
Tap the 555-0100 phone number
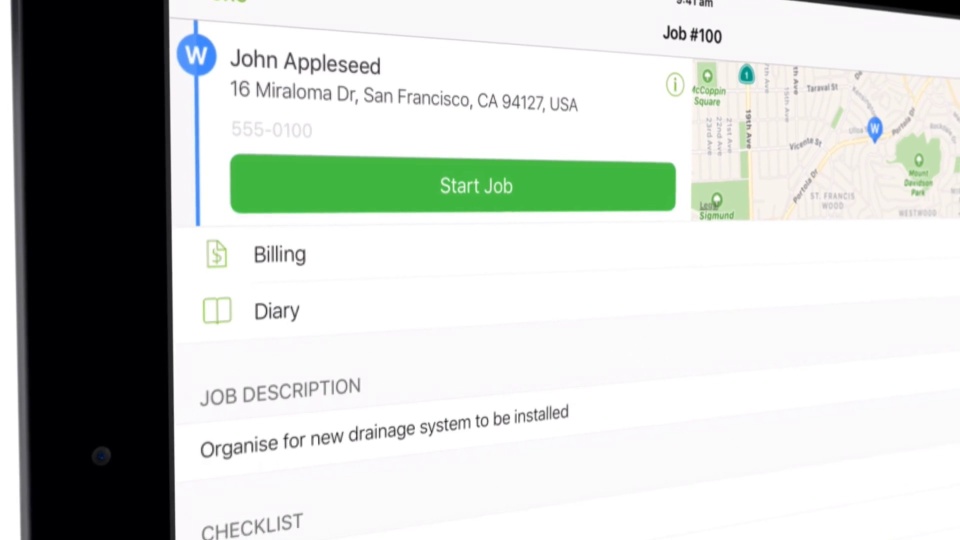click(272, 130)
